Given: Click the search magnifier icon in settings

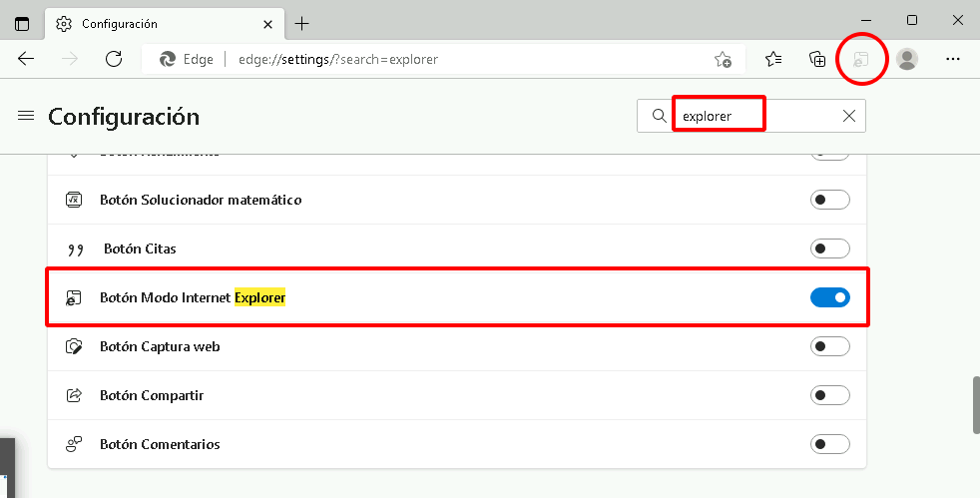Looking at the screenshot, I should coord(659,116).
